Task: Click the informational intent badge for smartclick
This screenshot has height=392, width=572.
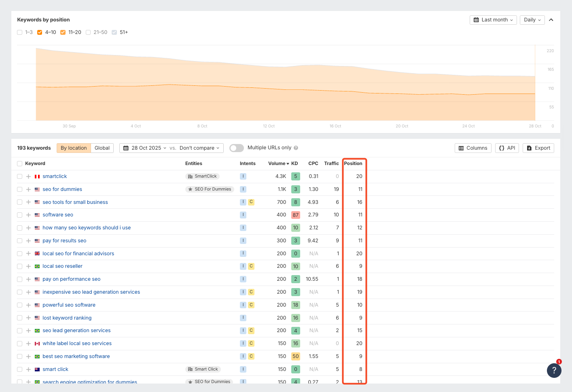Action: (x=243, y=176)
